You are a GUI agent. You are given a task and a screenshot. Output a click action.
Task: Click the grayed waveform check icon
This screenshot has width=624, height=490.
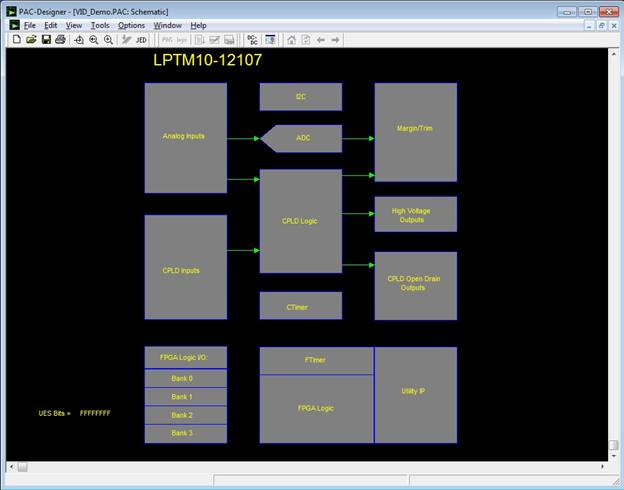coord(214,40)
